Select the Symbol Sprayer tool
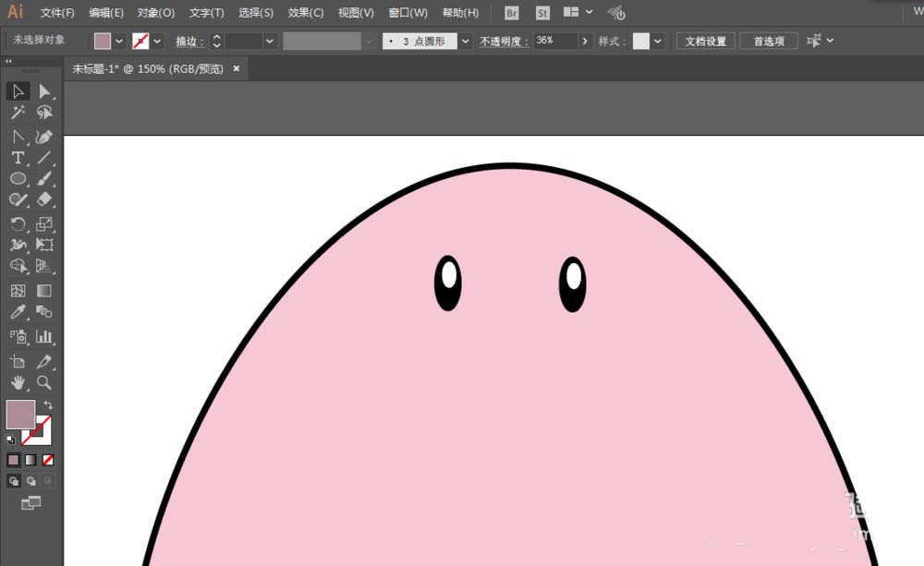924x566 pixels. (18, 337)
